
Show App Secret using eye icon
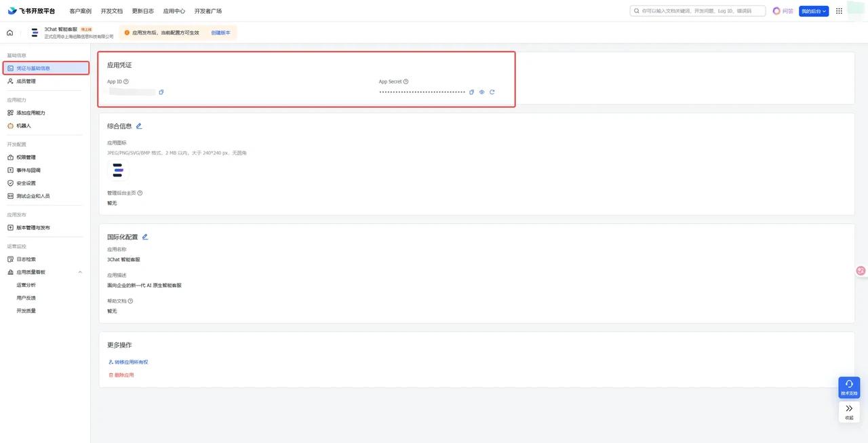point(482,92)
